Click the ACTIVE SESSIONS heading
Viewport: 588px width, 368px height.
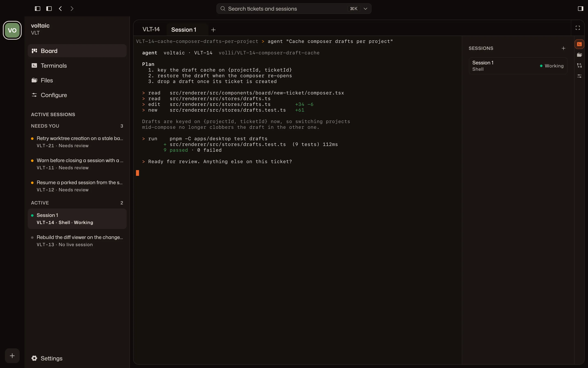pos(53,114)
